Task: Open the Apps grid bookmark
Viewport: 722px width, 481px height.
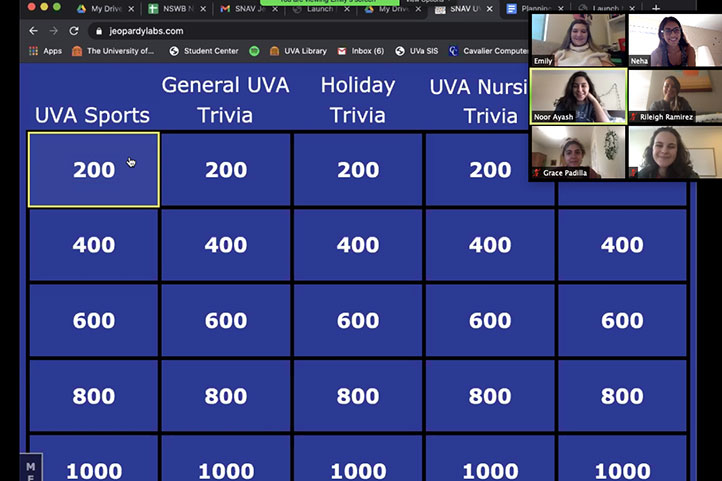Action: coord(45,51)
